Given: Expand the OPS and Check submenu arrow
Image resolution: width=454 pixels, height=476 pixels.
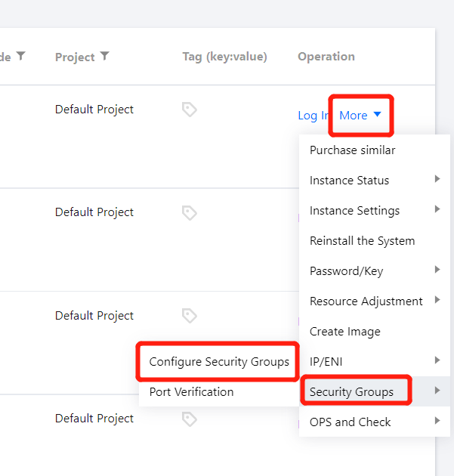Looking at the screenshot, I should 437,422.
